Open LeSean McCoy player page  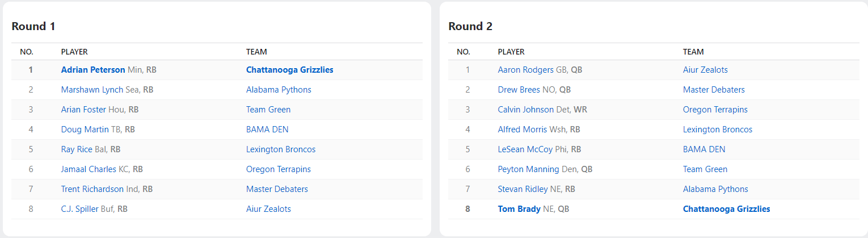click(525, 149)
